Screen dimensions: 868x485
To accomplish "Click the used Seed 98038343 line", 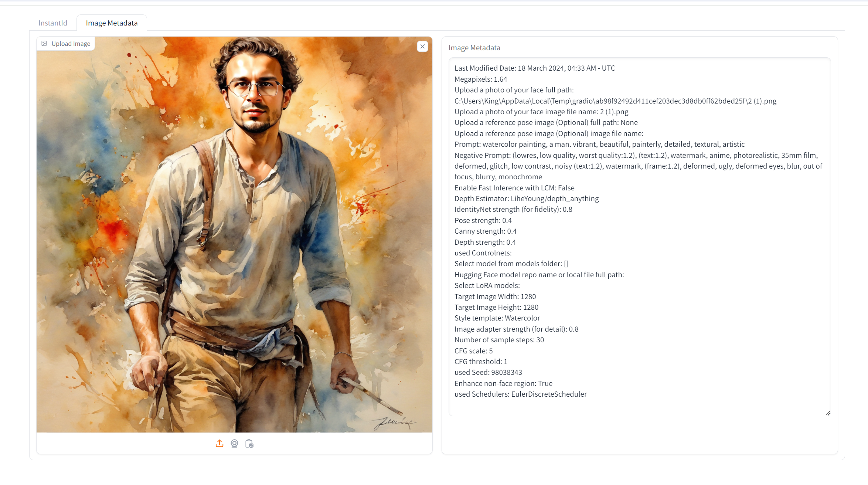I will click(488, 372).
